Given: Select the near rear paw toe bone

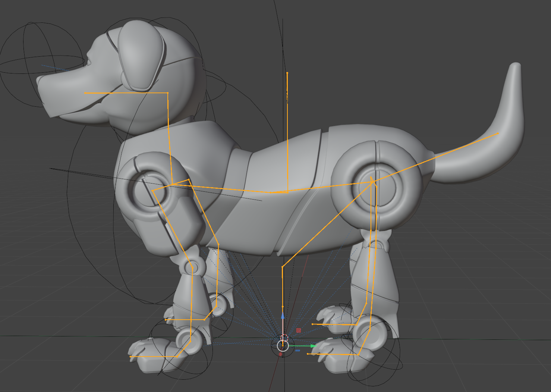Looking at the screenshot, I should coord(333,354).
